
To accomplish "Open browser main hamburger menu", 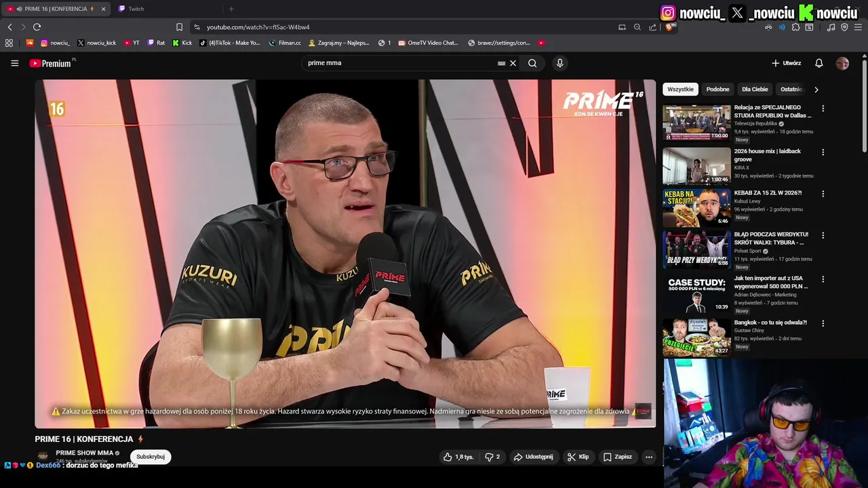I will [858, 27].
